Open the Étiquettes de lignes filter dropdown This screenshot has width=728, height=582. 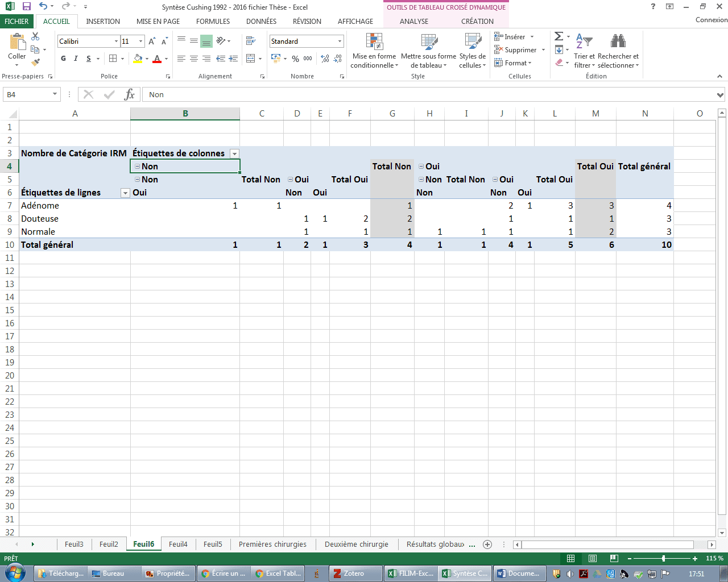(x=125, y=193)
